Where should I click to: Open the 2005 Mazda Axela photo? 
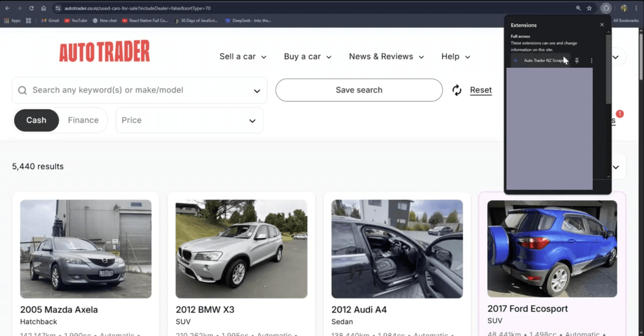pos(86,249)
